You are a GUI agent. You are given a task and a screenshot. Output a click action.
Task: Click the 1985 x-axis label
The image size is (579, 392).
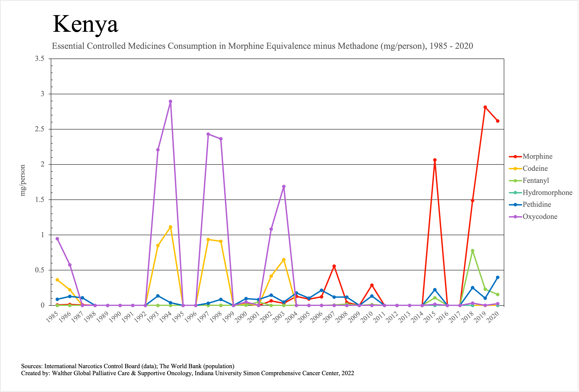coord(52,317)
